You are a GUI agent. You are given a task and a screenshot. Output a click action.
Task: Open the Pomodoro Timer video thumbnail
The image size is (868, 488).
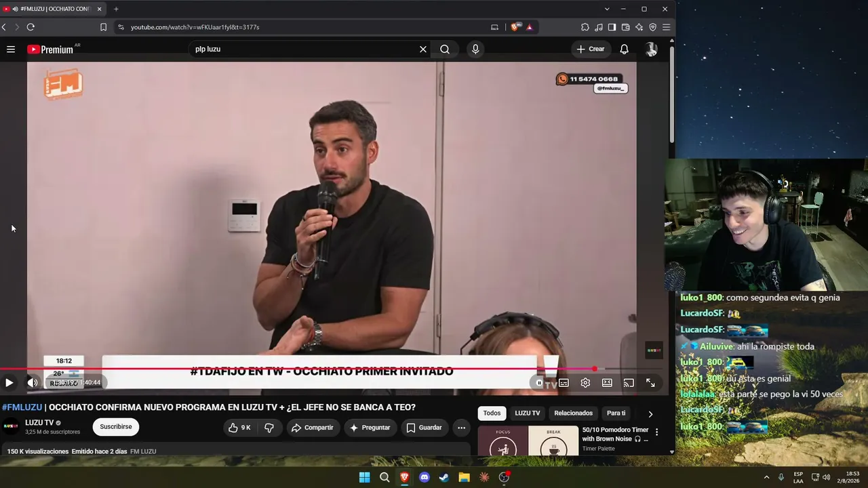[528, 441]
